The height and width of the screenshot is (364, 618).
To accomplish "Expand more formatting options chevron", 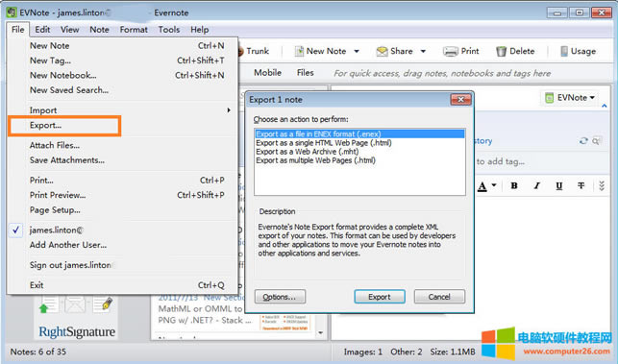I will [602, 186].
